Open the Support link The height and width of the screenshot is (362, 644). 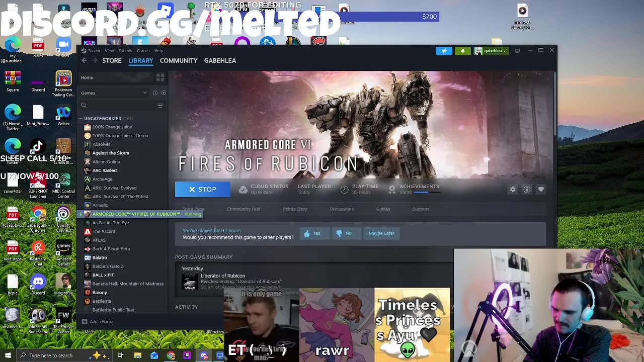coord(421,209)
